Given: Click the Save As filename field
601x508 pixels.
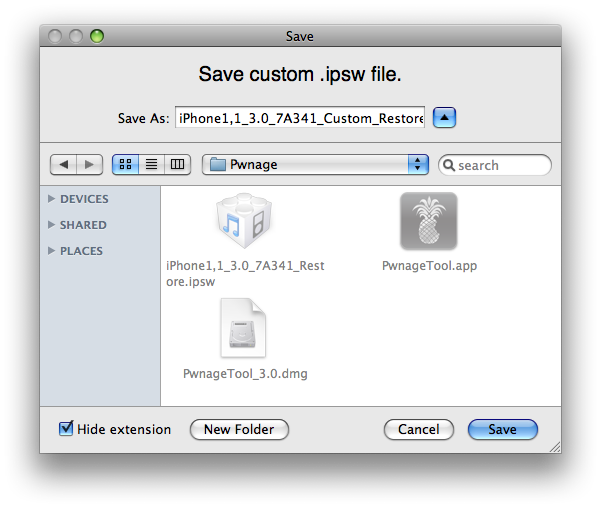Looking at the screenshot, I should coord(300,118).
